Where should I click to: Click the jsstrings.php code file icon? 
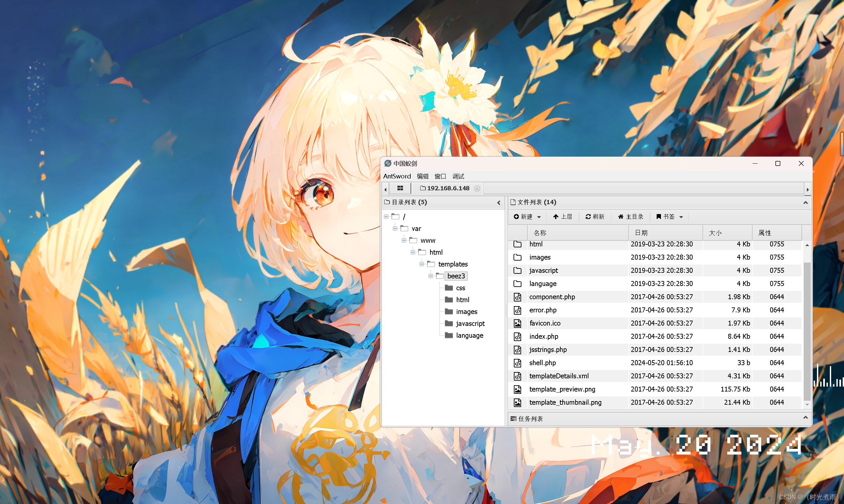point(517,350)
